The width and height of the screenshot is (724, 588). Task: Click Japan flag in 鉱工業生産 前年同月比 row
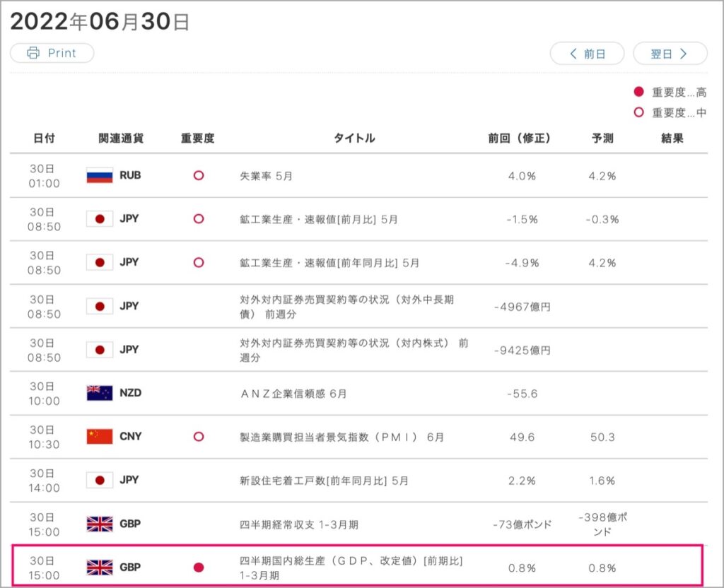coord(100,262)
